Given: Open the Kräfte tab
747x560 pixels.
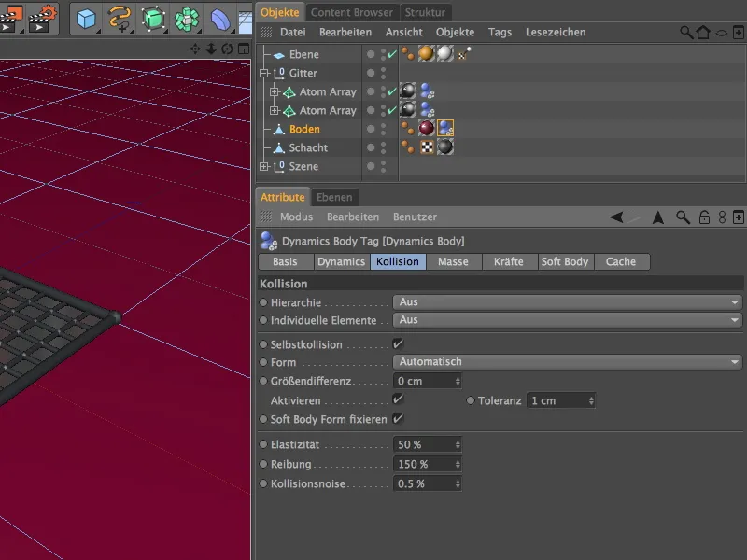Looking at the screenshot, I should [509, 261].
